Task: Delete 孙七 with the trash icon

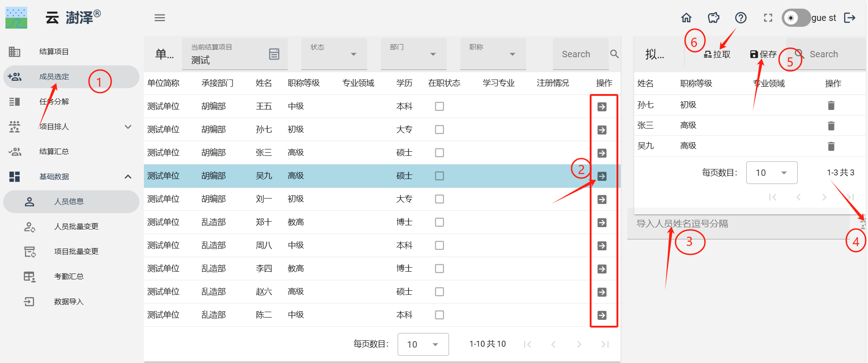Action: click(x=831, y=105)
